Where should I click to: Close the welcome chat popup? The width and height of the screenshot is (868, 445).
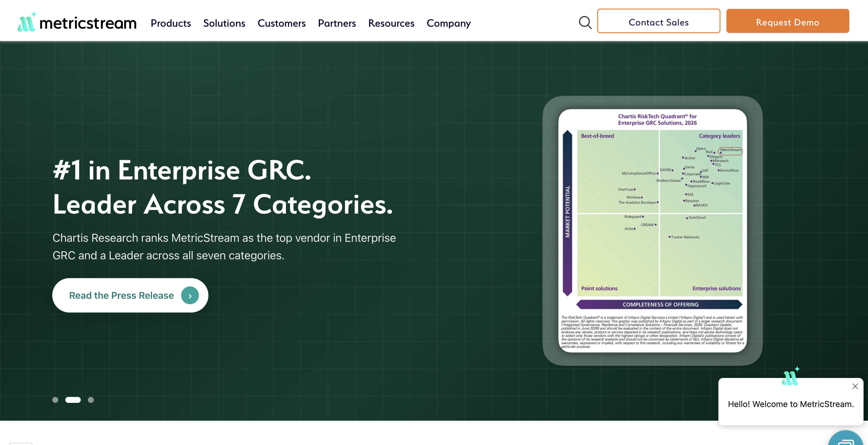855,386
